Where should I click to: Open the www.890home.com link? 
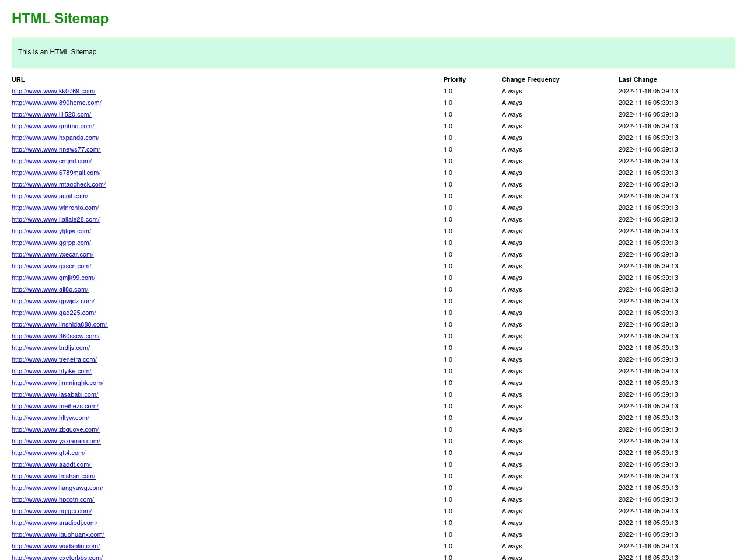click(57, 103)
